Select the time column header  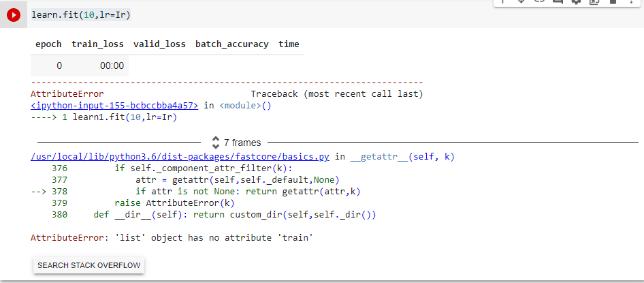289,44
